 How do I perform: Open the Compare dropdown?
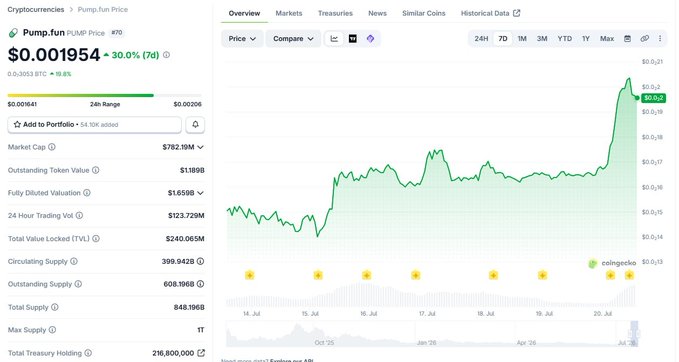click(293, 39)
